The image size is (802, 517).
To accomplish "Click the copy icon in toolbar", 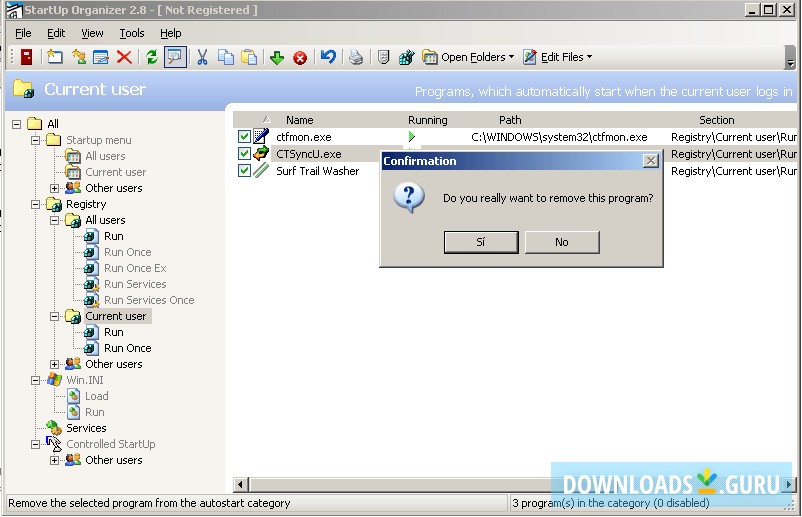I will click(x=226, y=57).
